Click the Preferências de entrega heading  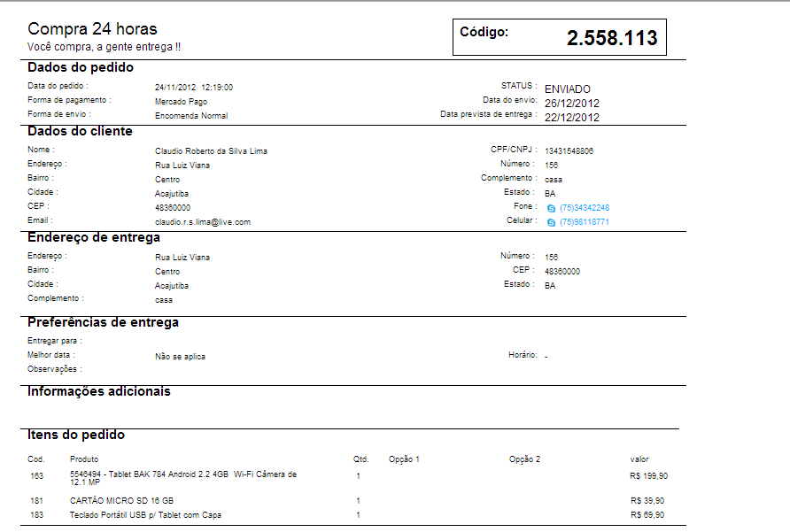103,322
